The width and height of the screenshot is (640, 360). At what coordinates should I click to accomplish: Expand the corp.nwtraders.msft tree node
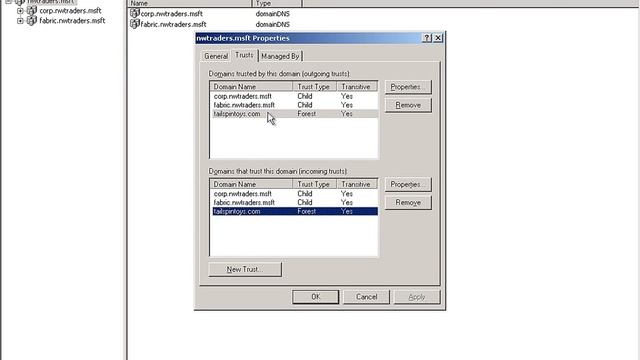tap(20, 11)
